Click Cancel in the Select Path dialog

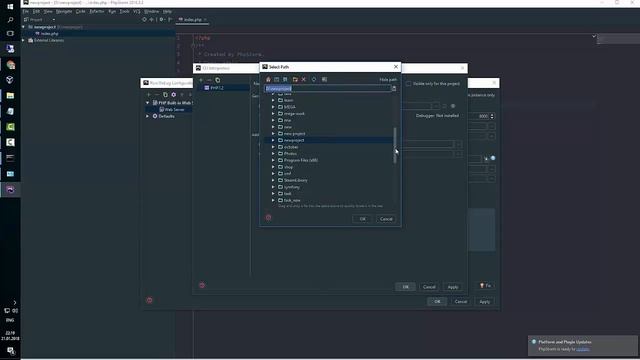point(386,219)
